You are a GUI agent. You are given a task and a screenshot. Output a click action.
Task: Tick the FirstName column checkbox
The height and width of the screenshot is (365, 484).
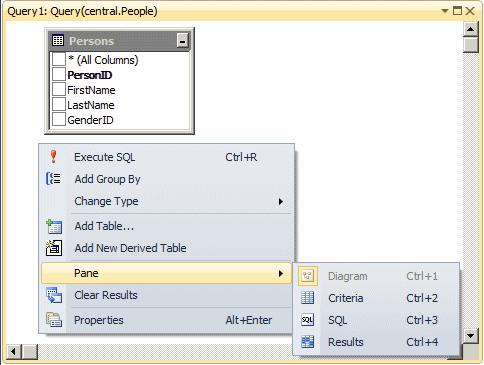coord(59,90)
